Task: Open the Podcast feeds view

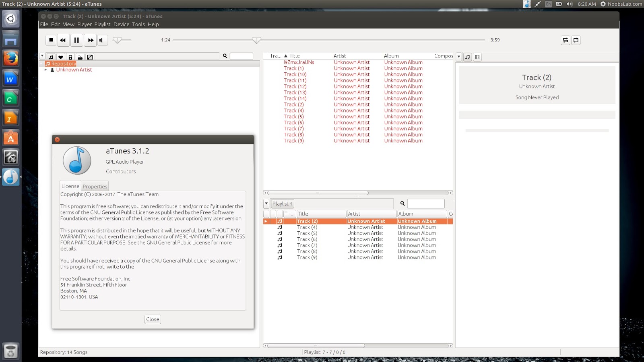Action: coord(89,56)
